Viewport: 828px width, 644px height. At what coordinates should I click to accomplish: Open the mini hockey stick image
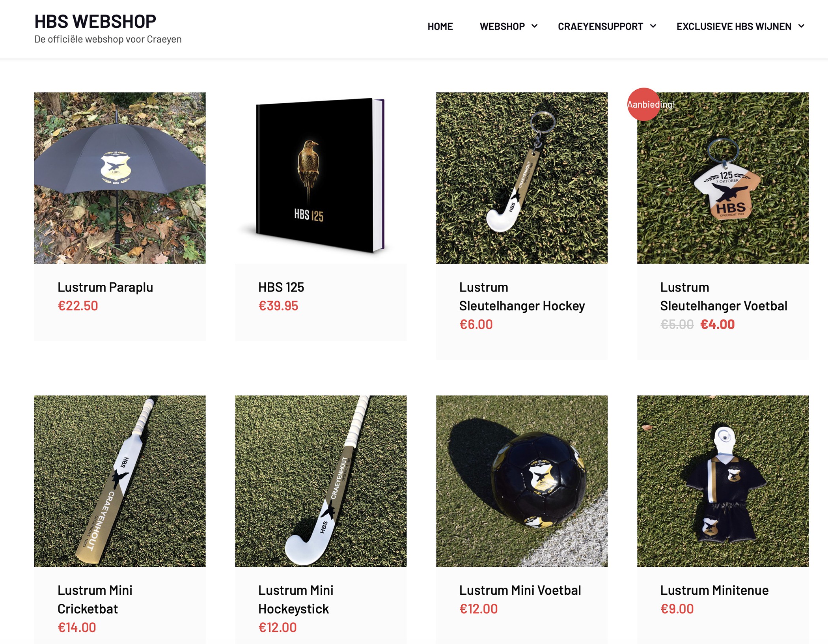pyautogui.click(x=321, y=481)
